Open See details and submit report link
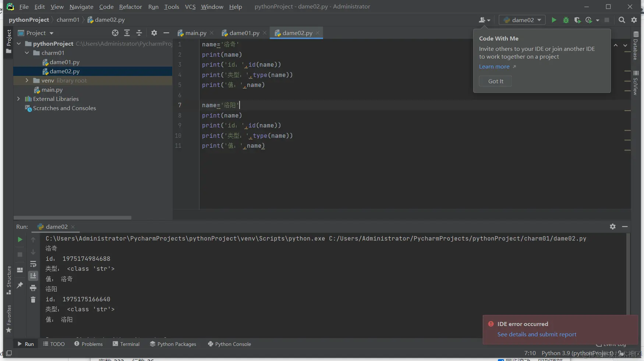The height and width of the screenshot is (361, 644). [x=537, y=334]
